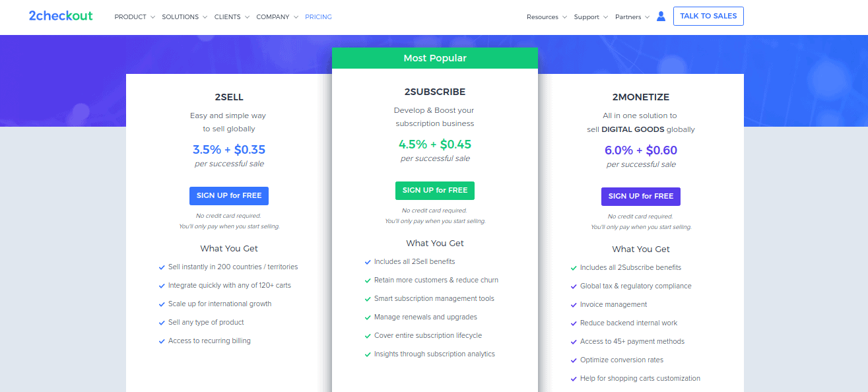The height and width of the screenshot is (392, 868).
Task: Sign up for free for 2Subscribe plan
Action: click(x=435, y=191)
